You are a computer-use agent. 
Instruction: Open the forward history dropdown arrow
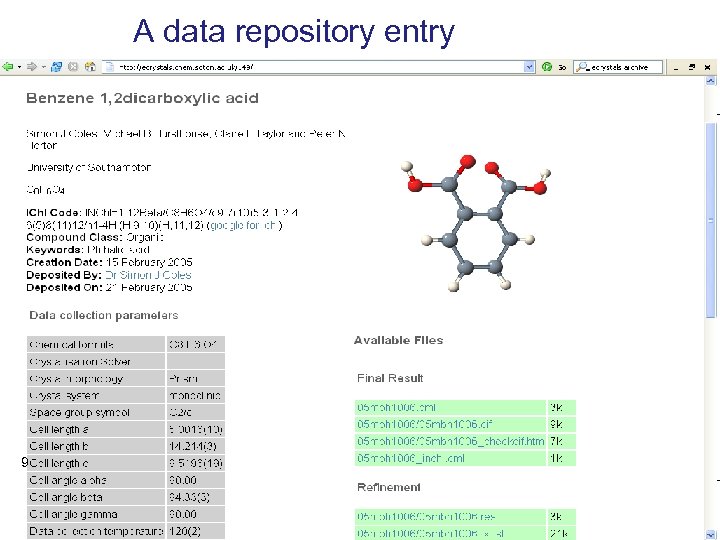(x=44, y=67)
